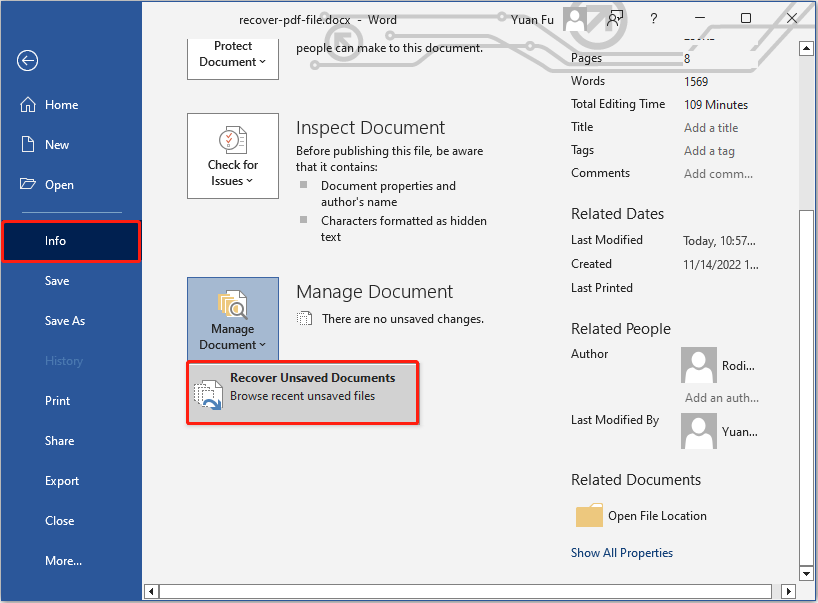Click Add a title field
This screenshot has height=603, width=818.
(x=711, y=128)
